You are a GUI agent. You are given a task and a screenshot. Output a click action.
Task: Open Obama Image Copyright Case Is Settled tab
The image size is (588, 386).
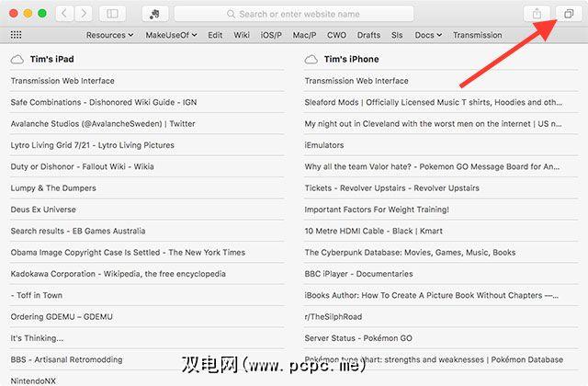pos(147,252)
